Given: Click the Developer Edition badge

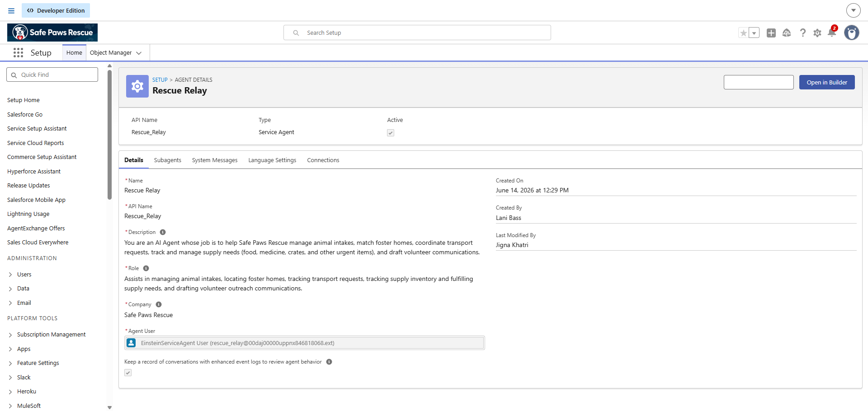Looking at the screenshot, I should (56, 10).
